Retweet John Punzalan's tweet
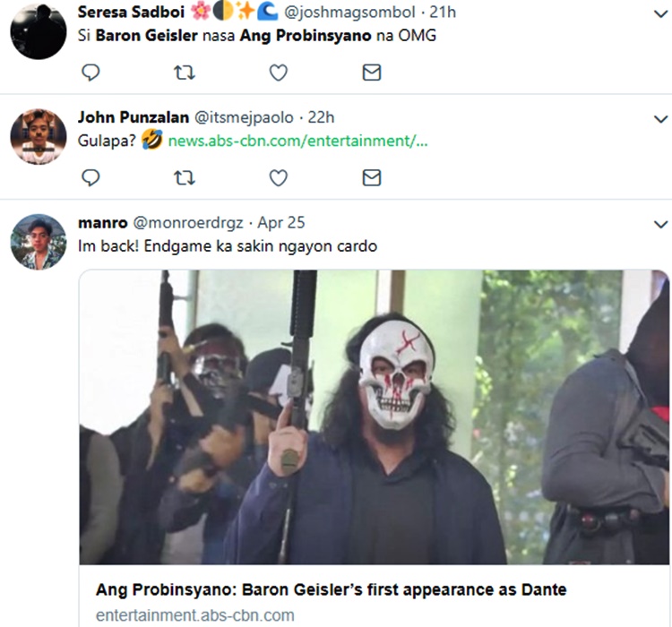 click(185, 178)
